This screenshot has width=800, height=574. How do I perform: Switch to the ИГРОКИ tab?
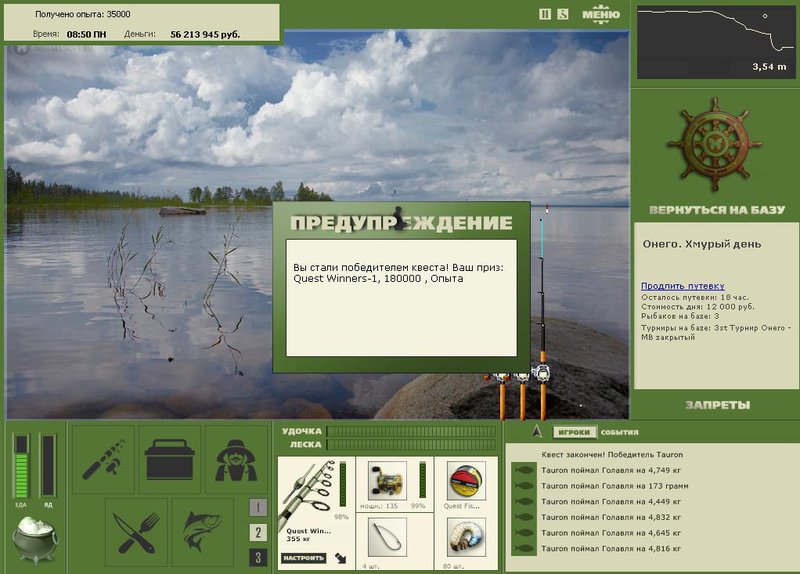tap(574, 432)
